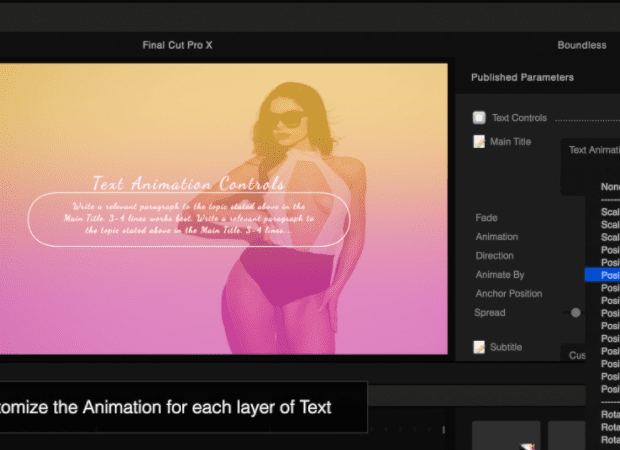This screenshot has width=620, height=450.
Task: Select the Subtitle label
Action: tap(506, 347)
